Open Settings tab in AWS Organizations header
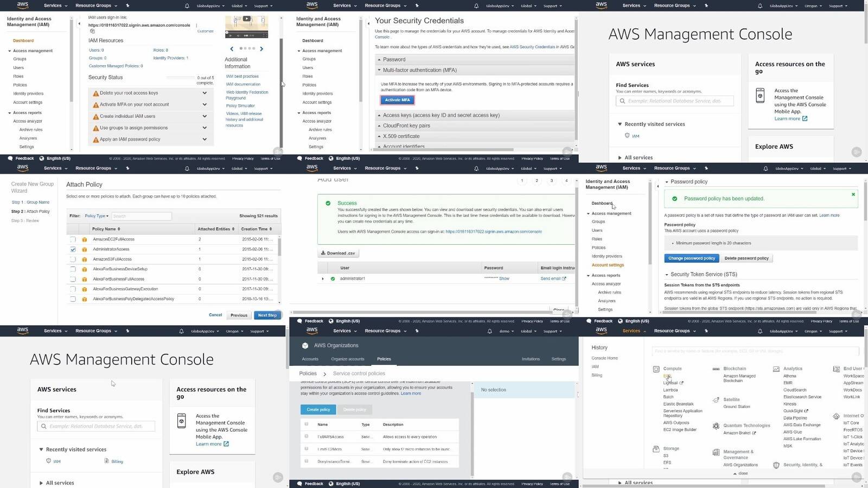The height and width of the screenshot is (488, 868). point(559,359)
